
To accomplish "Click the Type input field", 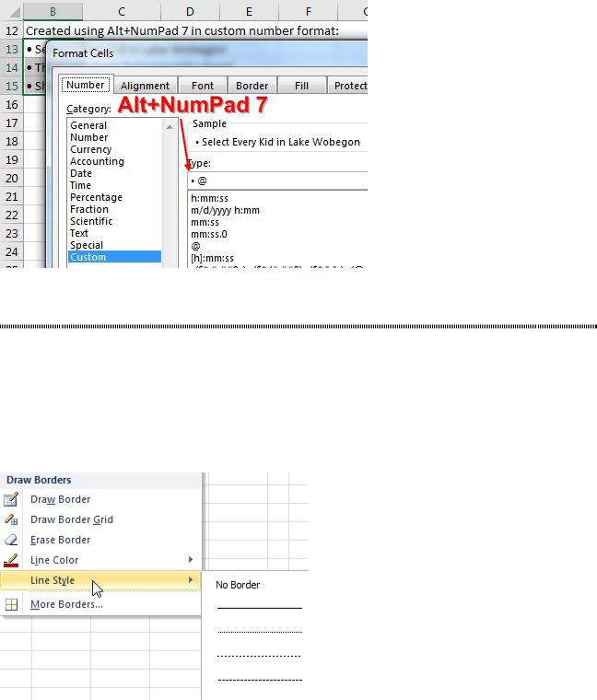I will (x=277, y=181).
